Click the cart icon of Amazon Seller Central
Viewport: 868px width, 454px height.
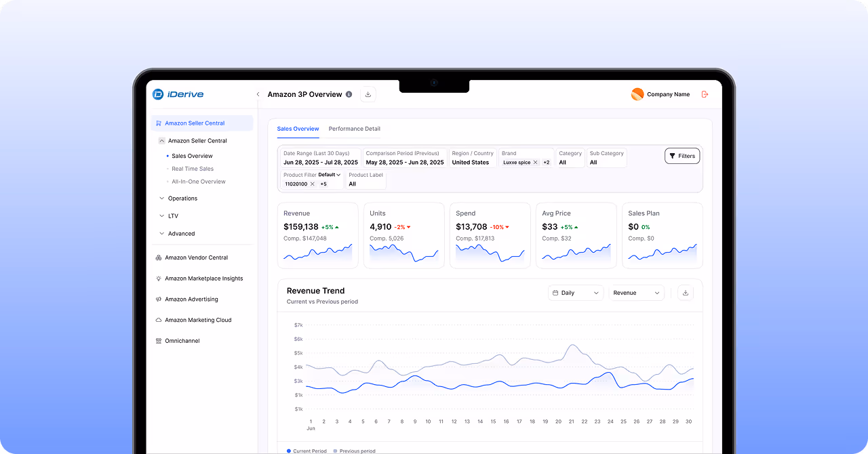tap(158, 123)
